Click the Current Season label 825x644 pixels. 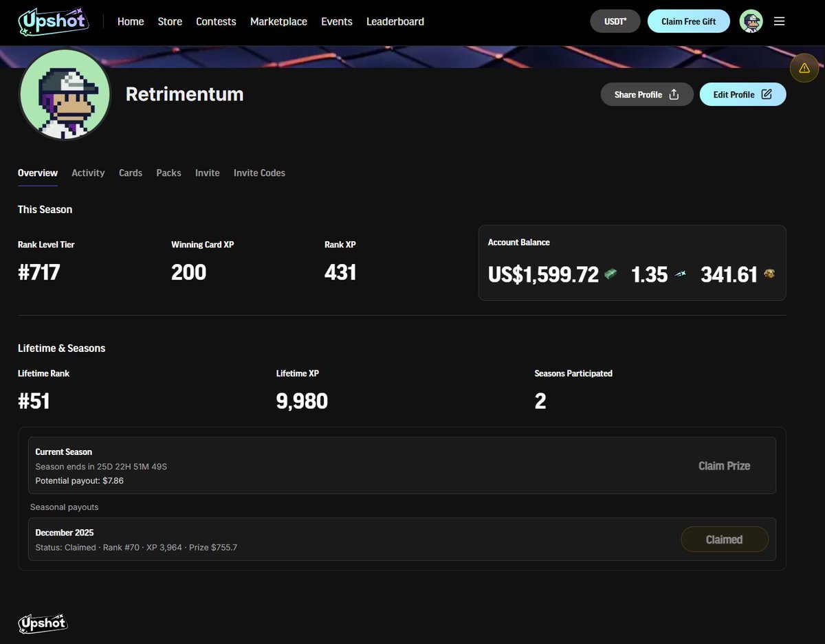[x=64, y=452]
